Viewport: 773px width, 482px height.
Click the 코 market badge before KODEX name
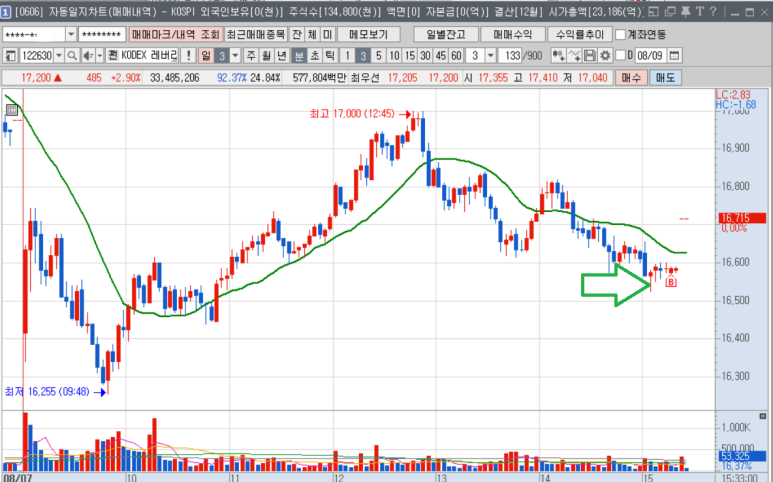[x=112, y=56]
